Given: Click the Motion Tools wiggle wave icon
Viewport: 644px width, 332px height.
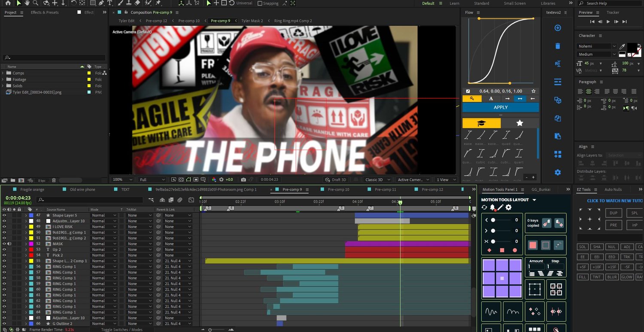Looking at the screenshot, I should pyautogui.click(x=492, y=311).
